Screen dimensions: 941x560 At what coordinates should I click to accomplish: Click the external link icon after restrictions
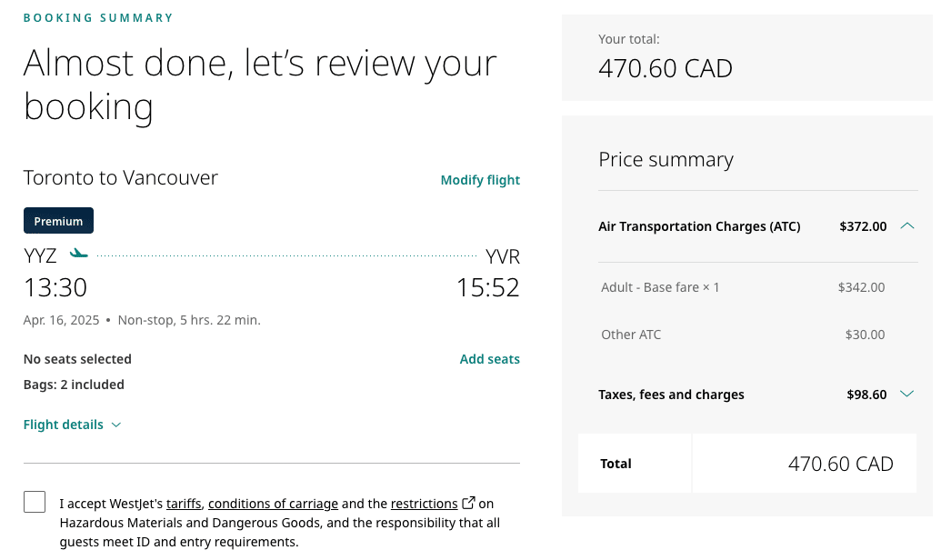[x=469, y=503]
